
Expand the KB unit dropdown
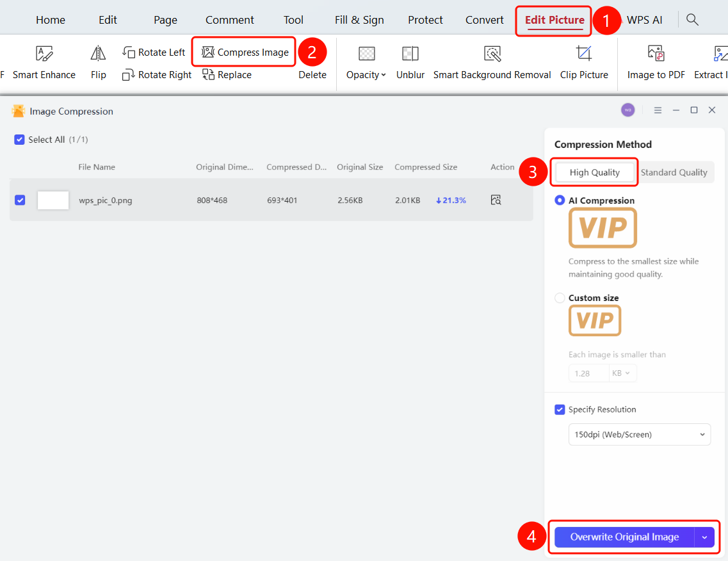[622, 373]
